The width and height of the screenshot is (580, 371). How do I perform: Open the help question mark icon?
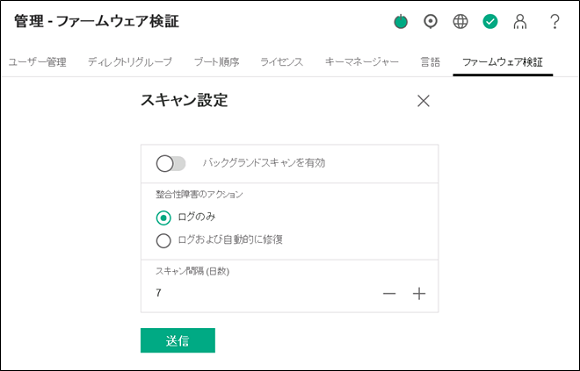click(x=554, y=21)
